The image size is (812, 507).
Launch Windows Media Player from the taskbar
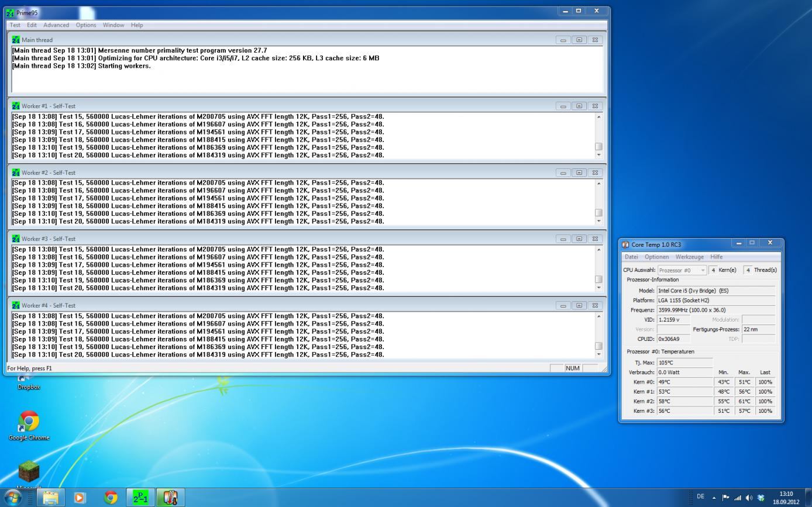point(80,498)
